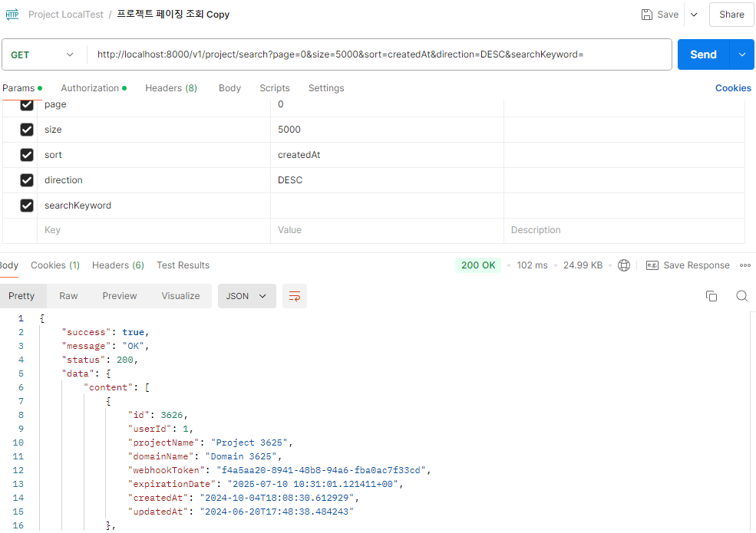Open the response Headers (6) tab
The image size is (756, 533).
tap(118, 265)
